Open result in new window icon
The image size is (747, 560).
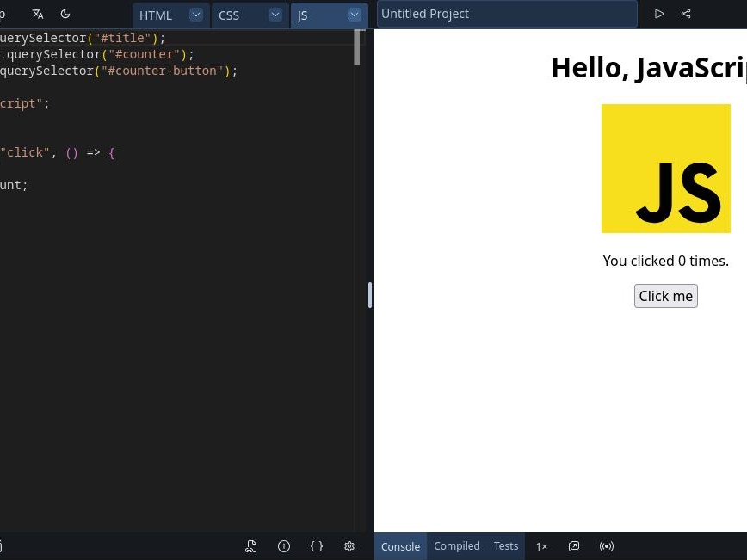pyautogui.click(x=574, y=546)
